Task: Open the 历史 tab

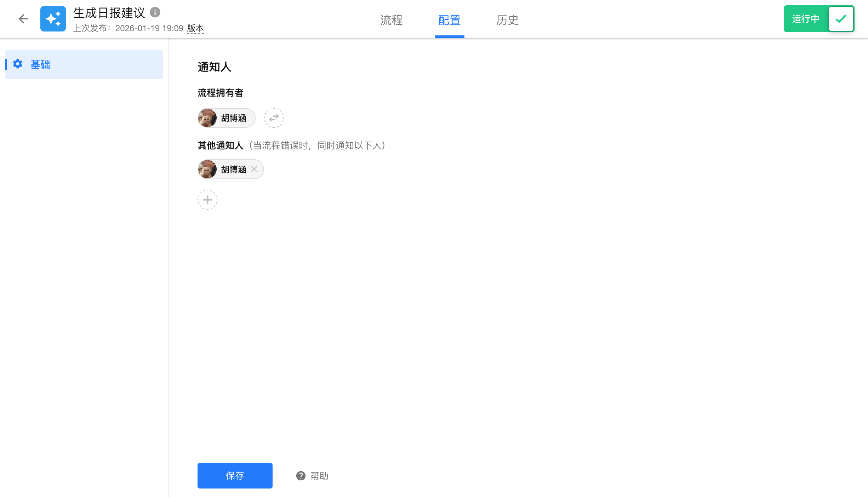Action: (507, 20)
